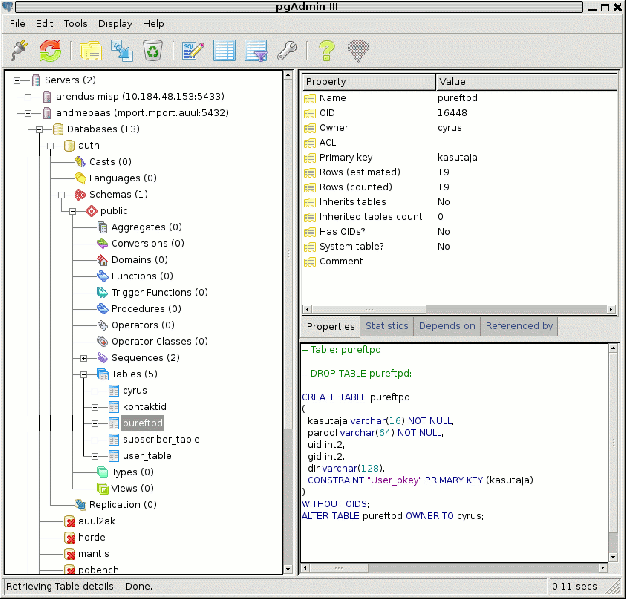Viewport: 626px width, 599px height.
Task: Open the Tools menu
Action: pyautogui.click(x=75, y=24)
